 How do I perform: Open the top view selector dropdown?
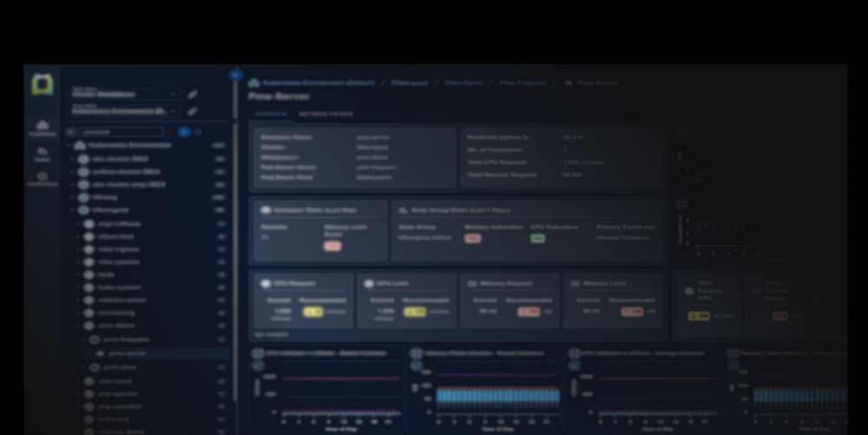pos(125,94)
